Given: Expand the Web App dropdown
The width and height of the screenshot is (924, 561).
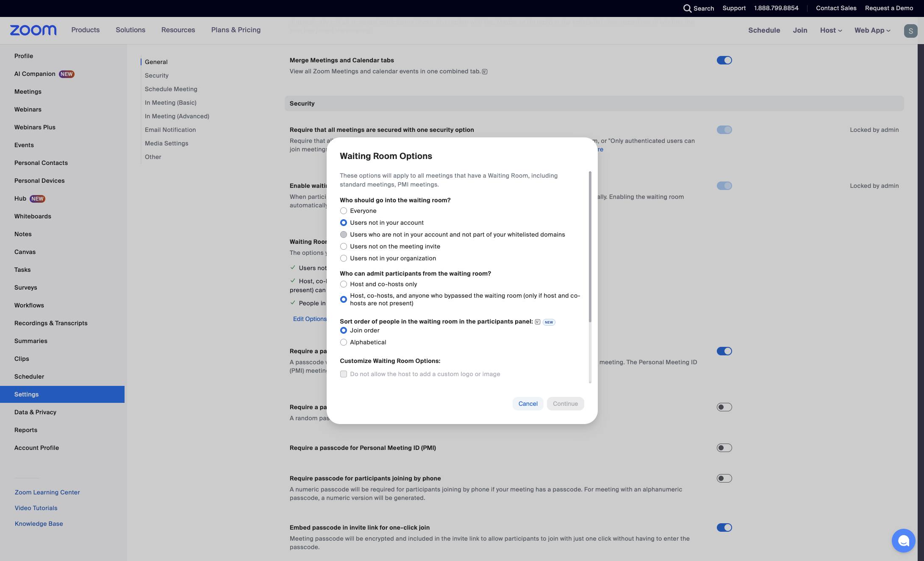Looking at the screenshot, I should coord(872,30).
